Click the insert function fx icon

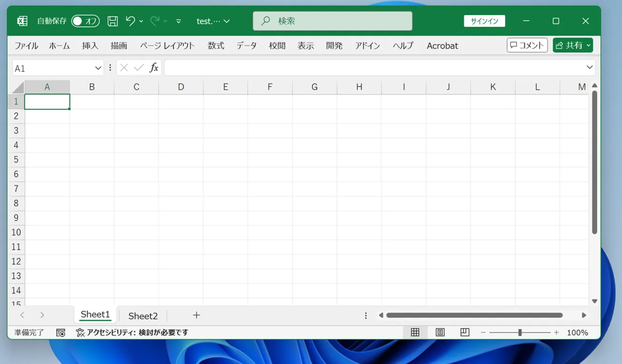pos(154,68)
